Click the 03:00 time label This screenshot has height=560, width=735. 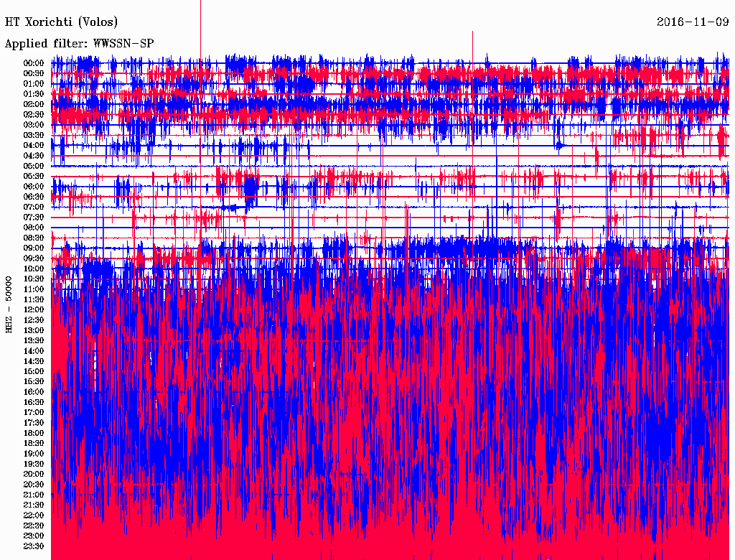pyautogui.click(x=34, y=125)
